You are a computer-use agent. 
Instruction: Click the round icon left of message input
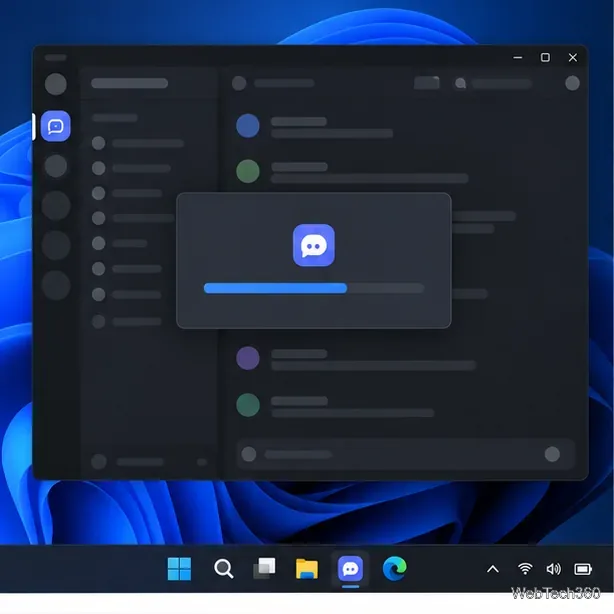click(x=249, y=454)
